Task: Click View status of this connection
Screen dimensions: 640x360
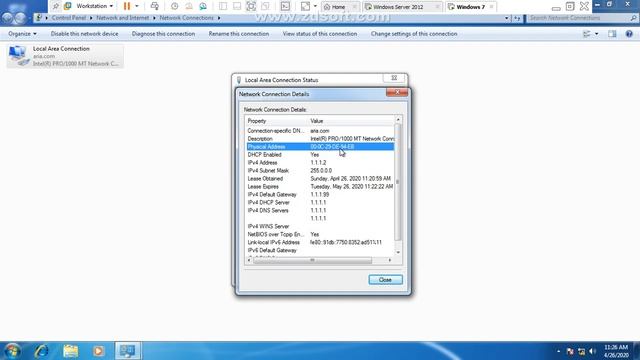Action: click(x=320, y=34)
